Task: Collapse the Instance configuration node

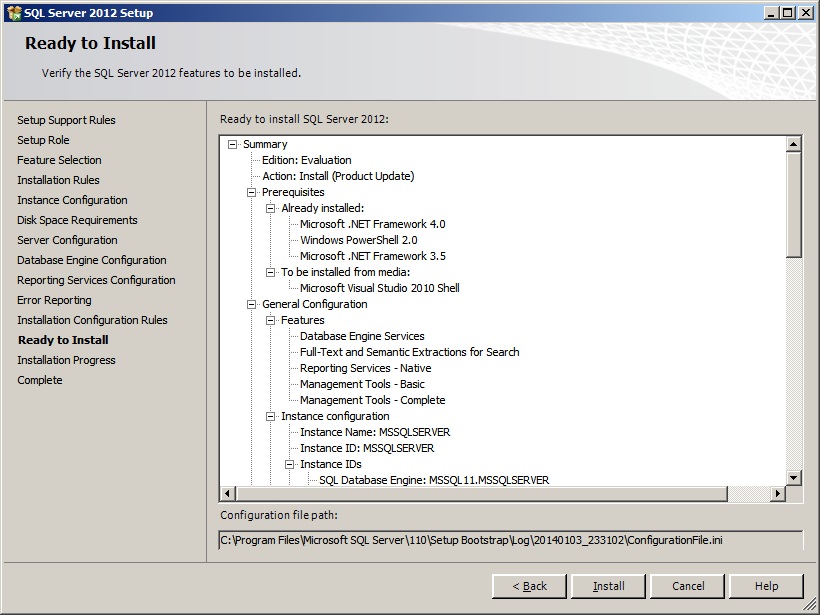Action: (271, 416)
